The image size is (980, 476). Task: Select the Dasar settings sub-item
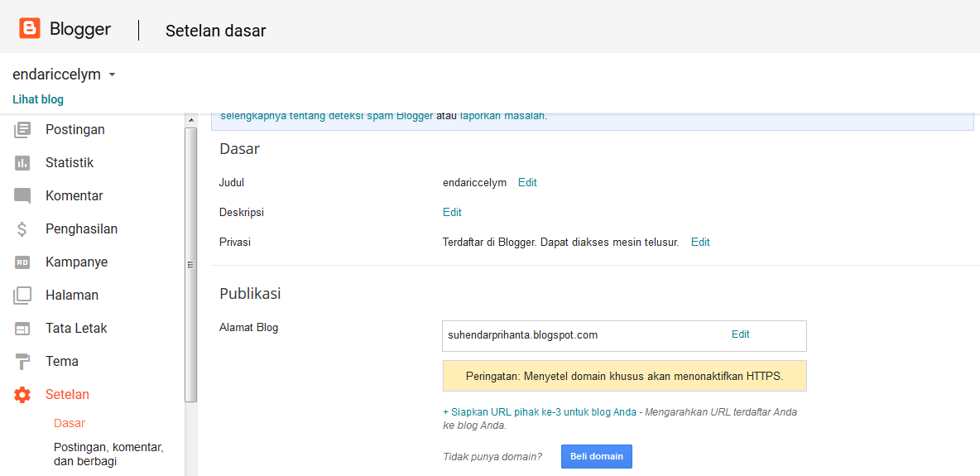click(70, 424)
